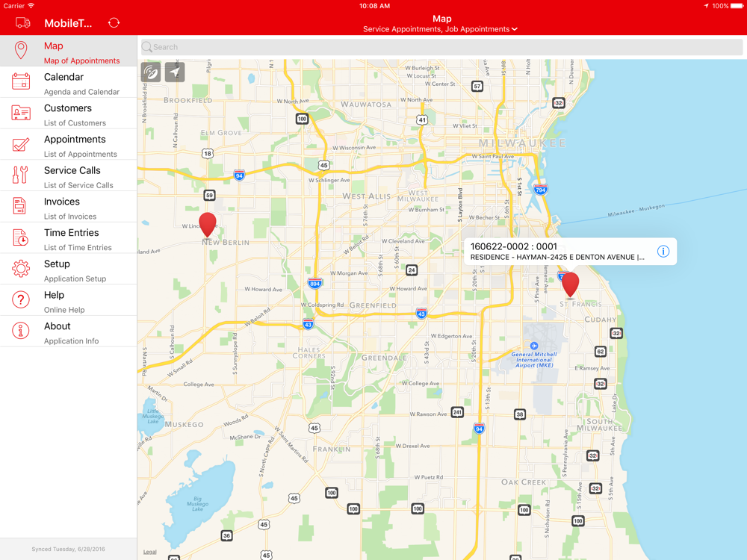747x560 pixels.
Task: Tap the sync refresh icon in header
Action: point(114,23)
